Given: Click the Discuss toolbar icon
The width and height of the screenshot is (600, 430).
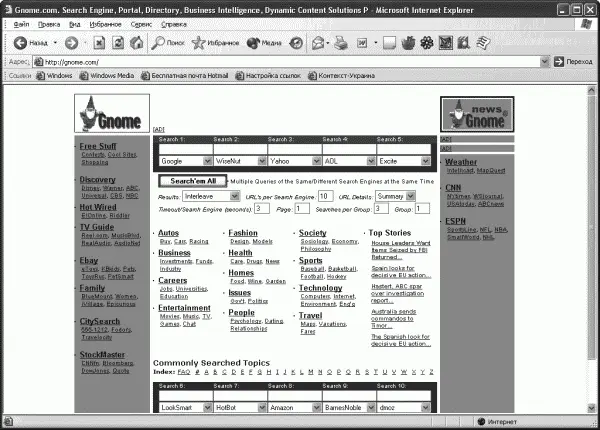Looking at the screenshot, I should (389, 43).
